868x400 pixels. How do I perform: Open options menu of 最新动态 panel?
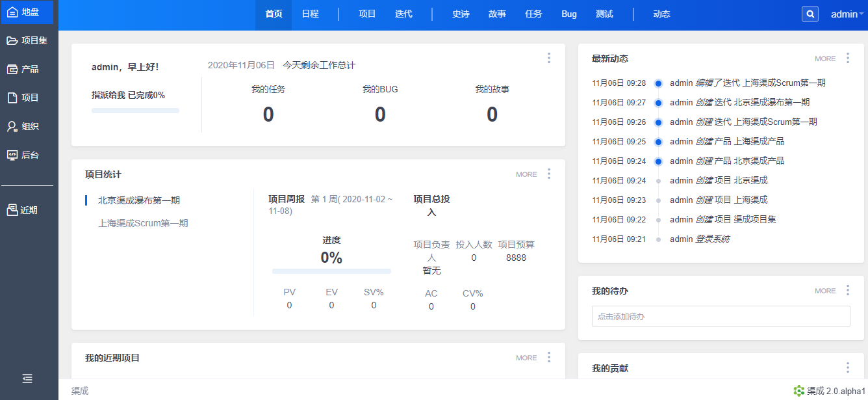pos(848,58)
